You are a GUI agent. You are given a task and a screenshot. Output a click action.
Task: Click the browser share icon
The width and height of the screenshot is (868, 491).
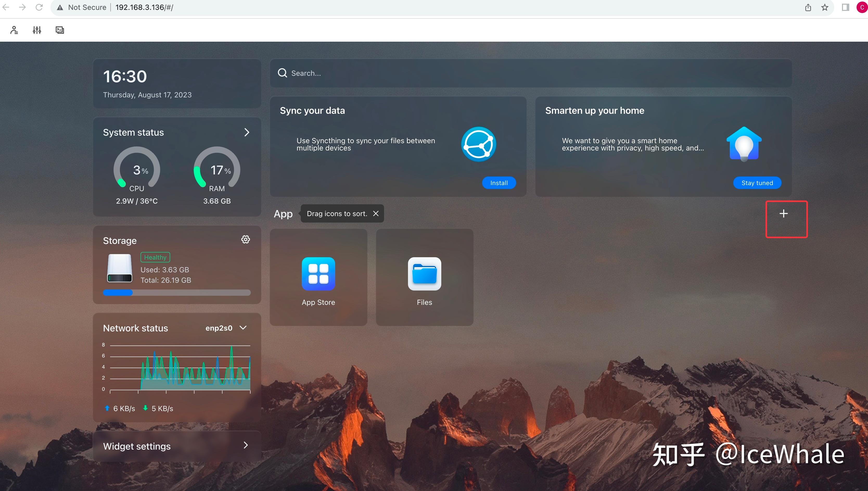pos(808,7)
